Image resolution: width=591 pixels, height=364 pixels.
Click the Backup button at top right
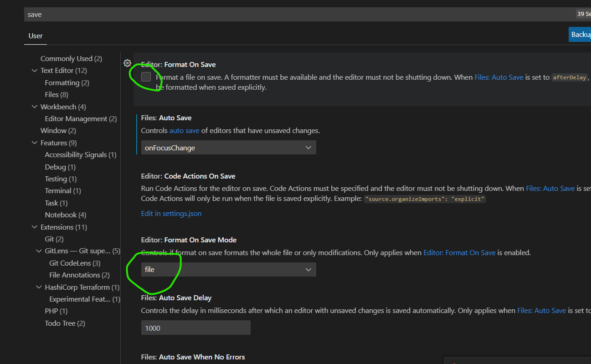580,35
